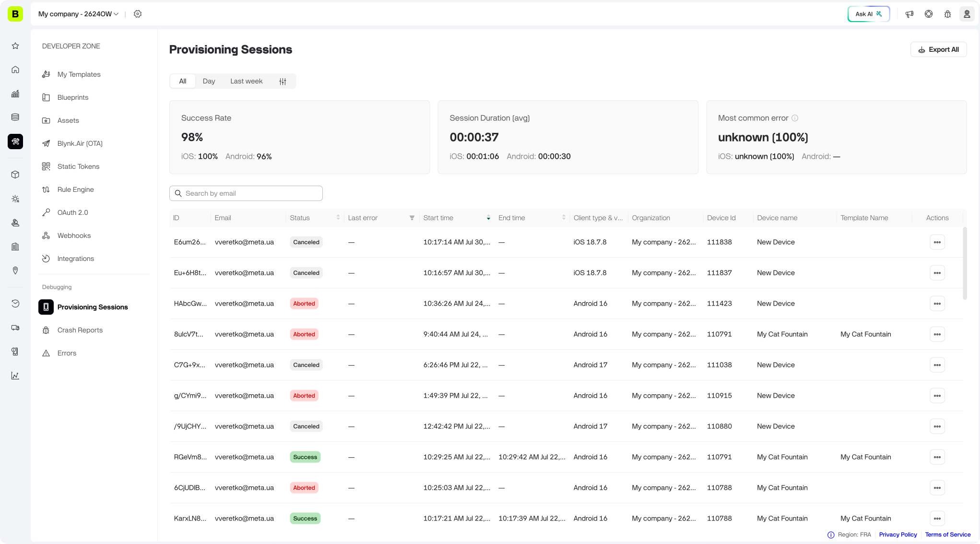Open announcements megaphone icon
Viewport: 980px width, 544px height.
click(909, 14)
